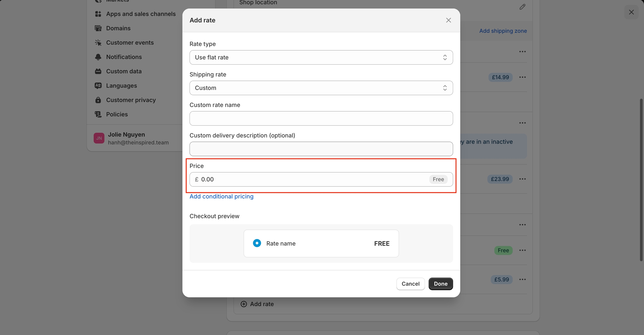Go to Custom data settings
644x335 pixels.
[124, 71]
